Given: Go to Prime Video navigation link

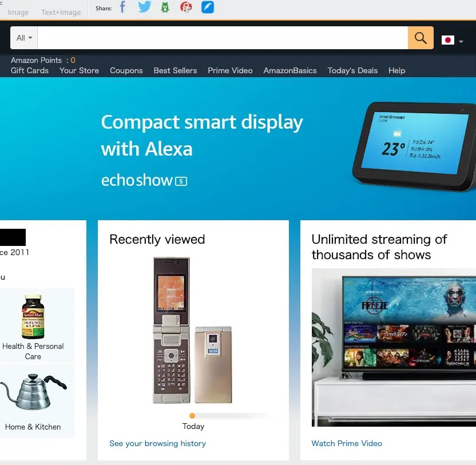Looking at the screenshot, I should pos(230,70).
